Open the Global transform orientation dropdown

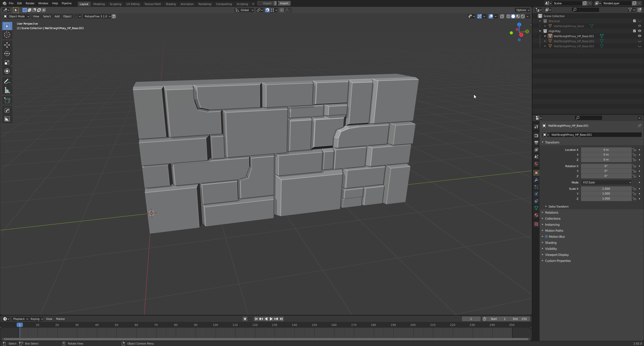244,10
